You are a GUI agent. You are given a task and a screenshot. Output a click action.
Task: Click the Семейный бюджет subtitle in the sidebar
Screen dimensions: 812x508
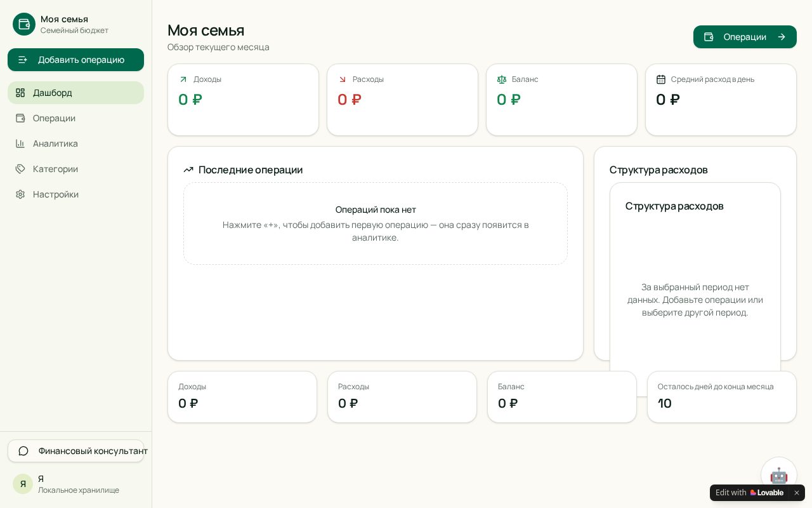pyautogui.click(x=74, y=30)
